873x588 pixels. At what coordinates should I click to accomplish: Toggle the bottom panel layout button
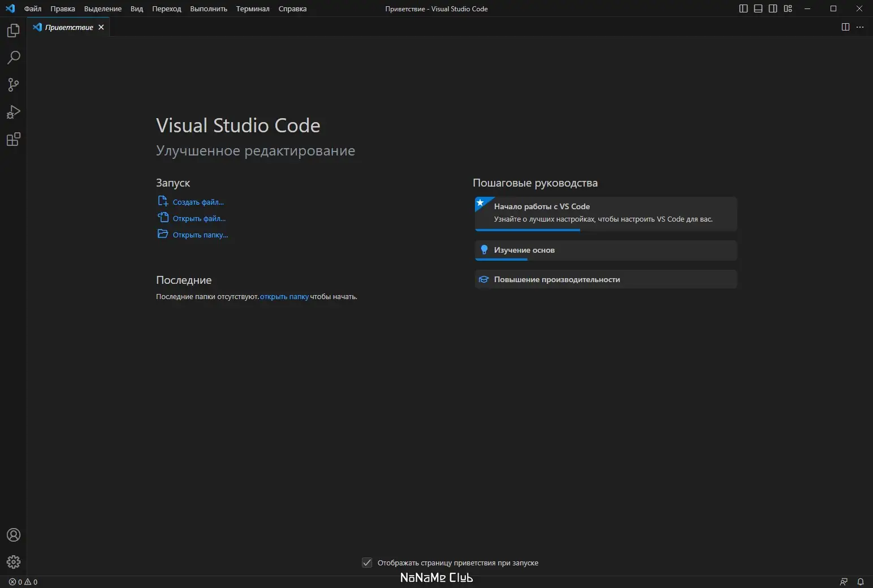[758, 8]
